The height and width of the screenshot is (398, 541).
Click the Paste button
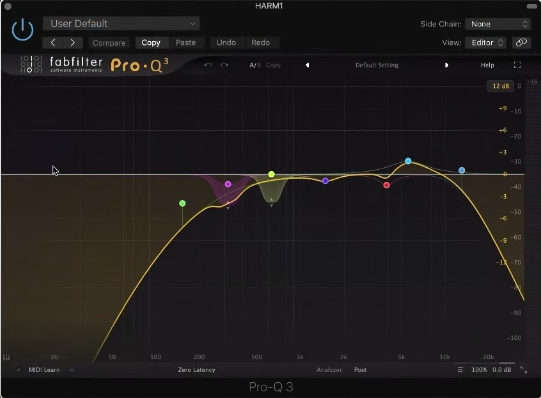(x=186, y=43)
